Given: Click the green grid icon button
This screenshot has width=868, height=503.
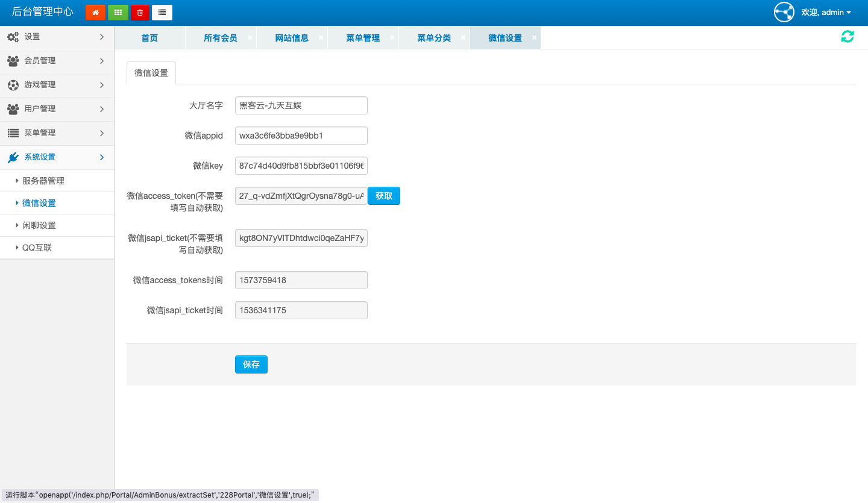Looking at the screenshot, I should tap(118, 12).
